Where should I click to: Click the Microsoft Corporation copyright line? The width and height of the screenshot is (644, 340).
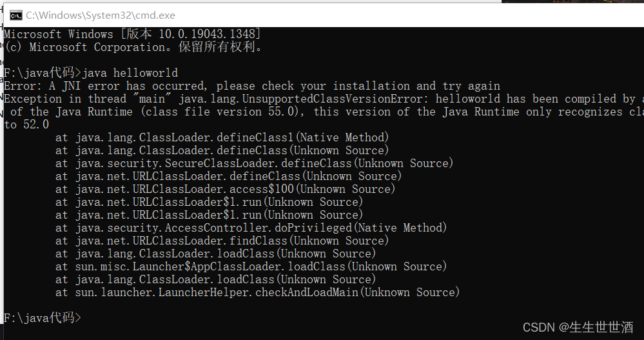(x=133, y=47)
